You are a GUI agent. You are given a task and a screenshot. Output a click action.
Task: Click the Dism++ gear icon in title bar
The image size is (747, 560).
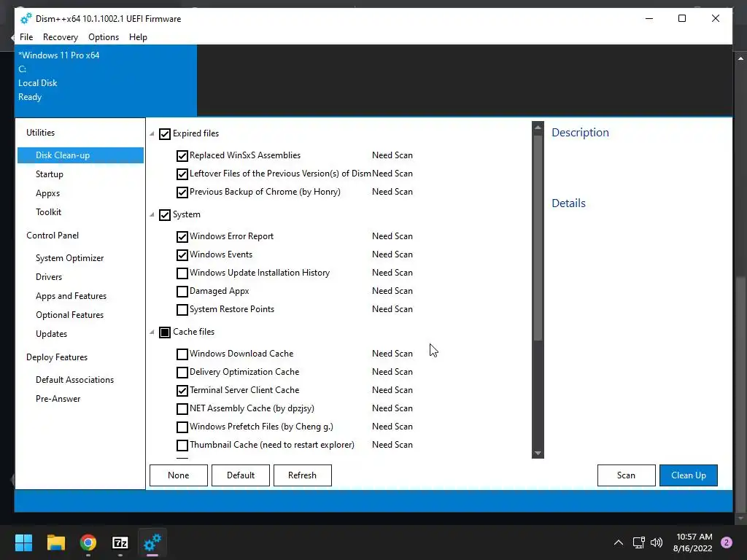[26, 18]
